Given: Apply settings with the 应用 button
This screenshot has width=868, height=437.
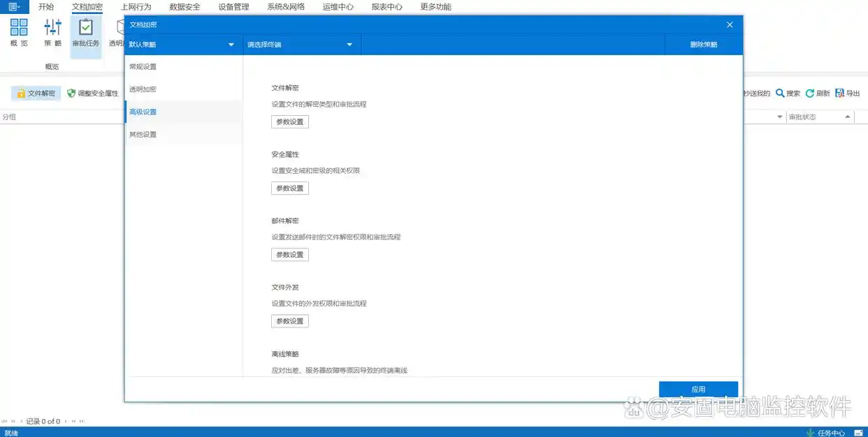Looking at the screenshot, I should pyautogui.click(x=698, y=389).
